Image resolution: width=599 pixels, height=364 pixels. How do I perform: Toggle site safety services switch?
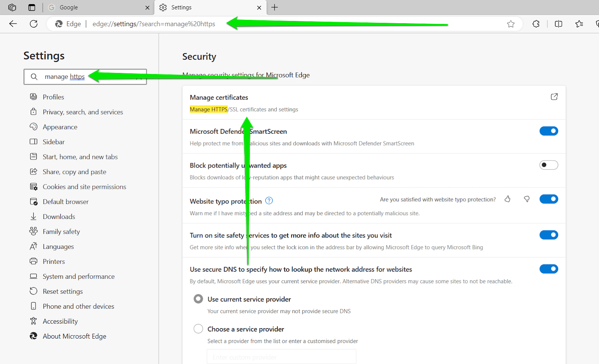point(548,235)
